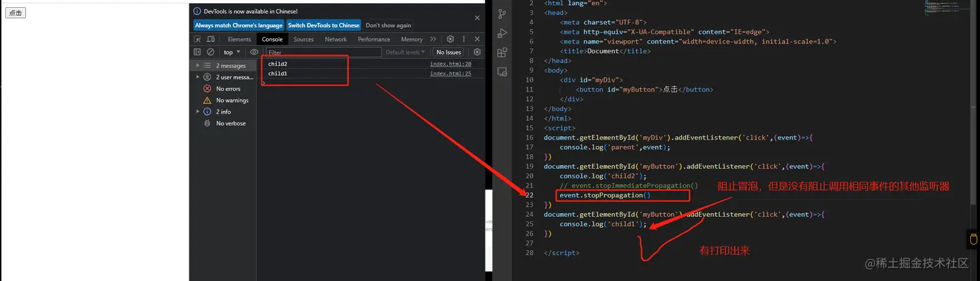The width and height of the screenshot is (980, 281).
Task: Click the 点击 button on the web page
Action: click(16, 13)
